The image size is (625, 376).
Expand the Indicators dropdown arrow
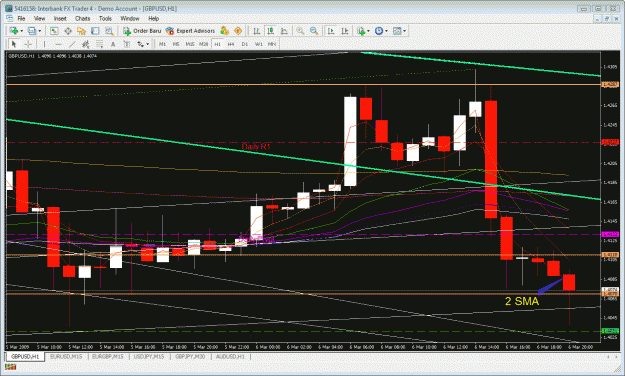[368, 31]
